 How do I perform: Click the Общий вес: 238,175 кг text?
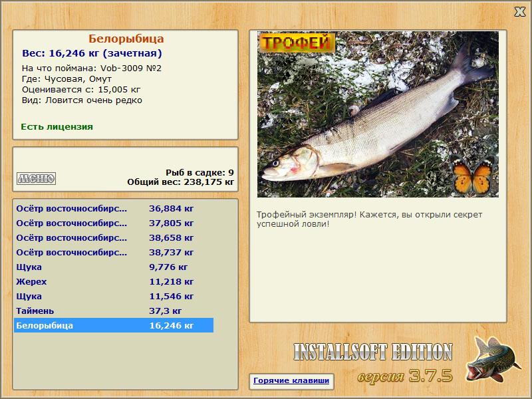coord(180,182)
